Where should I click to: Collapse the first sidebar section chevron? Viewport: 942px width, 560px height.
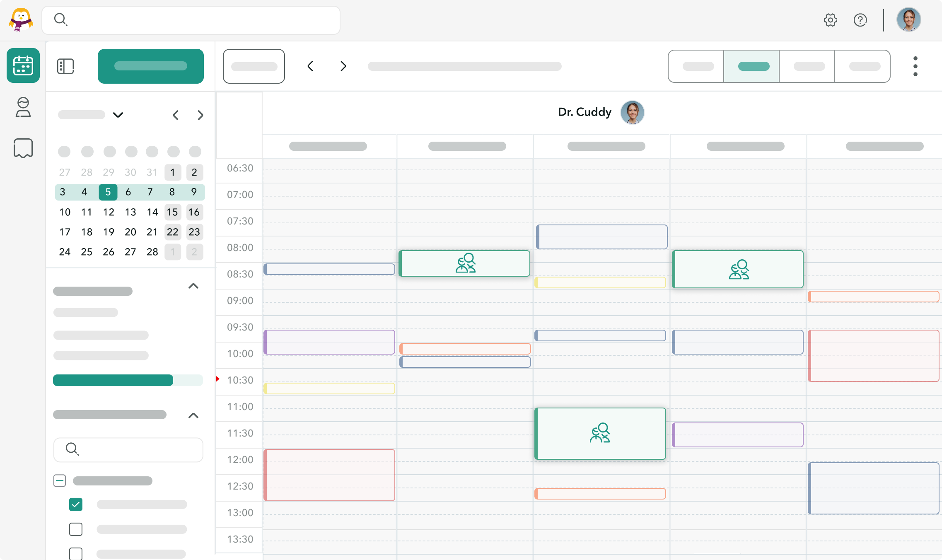click(x=193, y=286)
